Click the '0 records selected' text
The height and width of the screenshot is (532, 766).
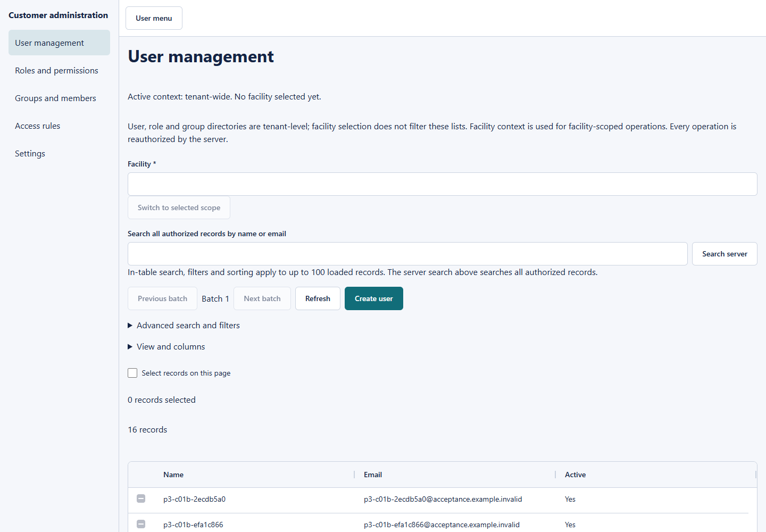(162, 400)
